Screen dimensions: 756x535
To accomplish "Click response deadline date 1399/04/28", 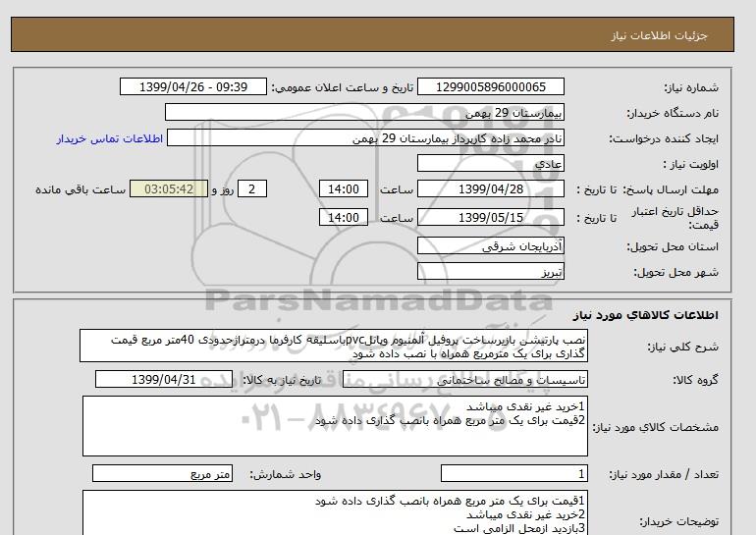I will (490, 189).
